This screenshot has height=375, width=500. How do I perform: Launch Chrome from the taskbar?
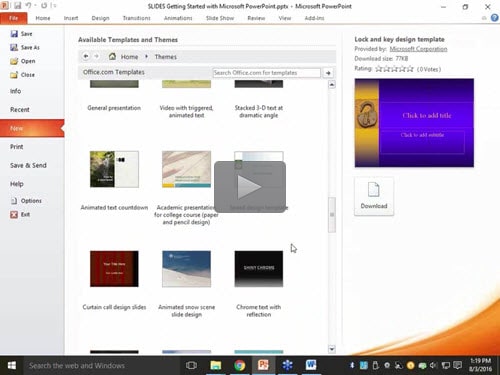click(239, 365)
